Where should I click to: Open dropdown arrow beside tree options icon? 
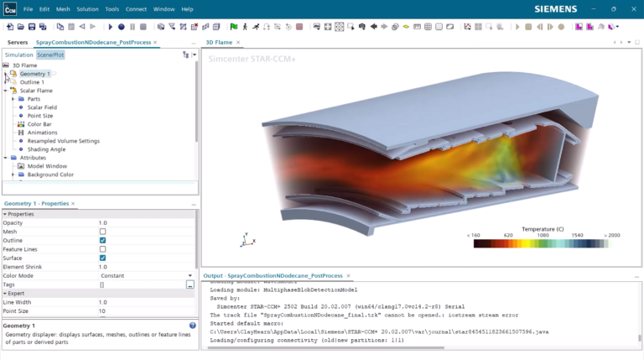coord(195,55)
